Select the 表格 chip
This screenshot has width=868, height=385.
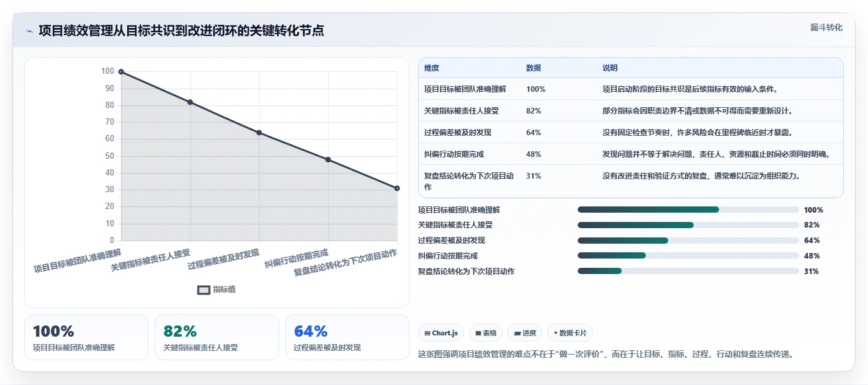click(486, 333)
